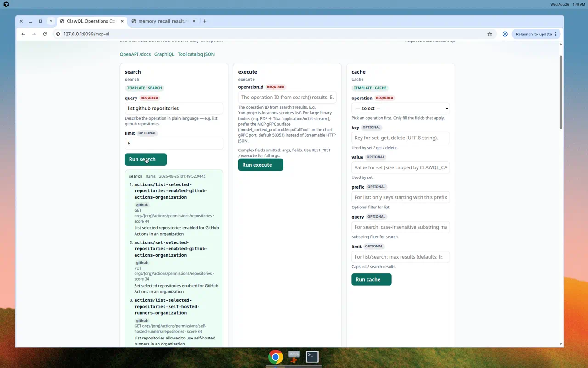Open the Terminal from the dock
Screen dimensions: 588x368
tap(312, 357)
